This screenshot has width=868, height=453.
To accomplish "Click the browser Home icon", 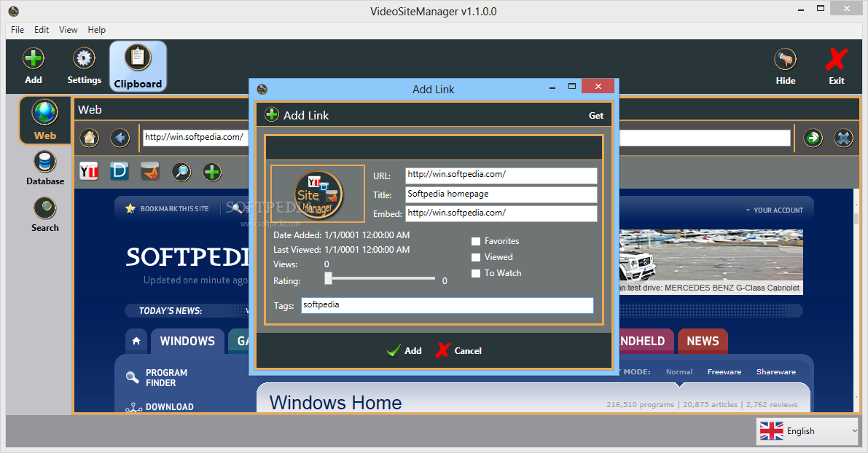I will tap(90, 138).
